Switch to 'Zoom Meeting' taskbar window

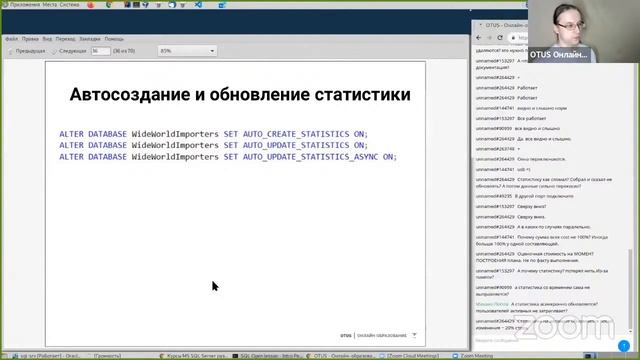(x=473, y=356)
